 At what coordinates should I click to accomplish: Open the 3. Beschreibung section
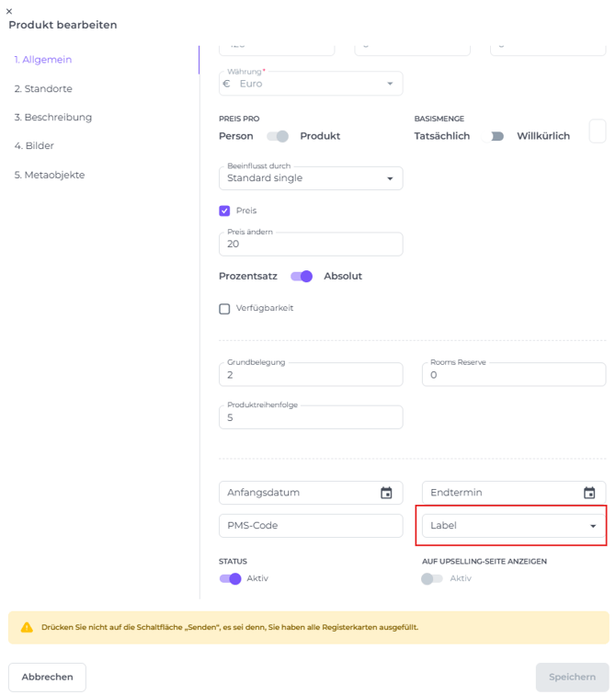click(52, 118)
